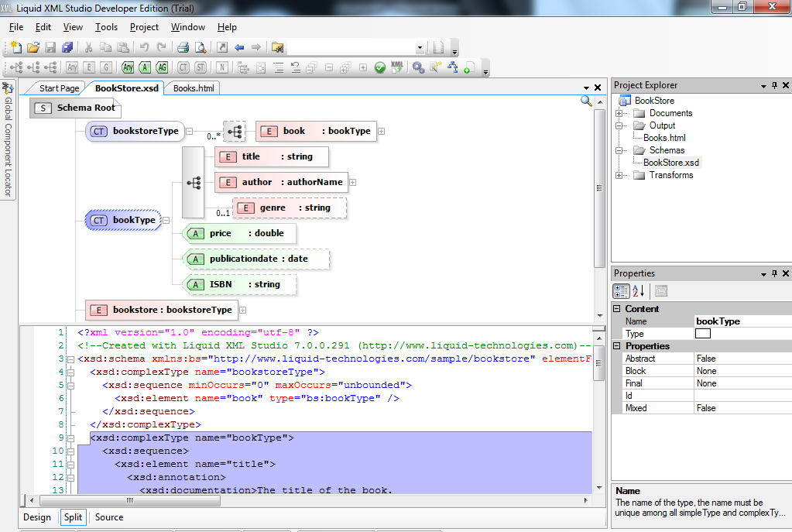792x532 pixels.
Task: Click the green A attribute toolbar icon
Action: point(145,67)
